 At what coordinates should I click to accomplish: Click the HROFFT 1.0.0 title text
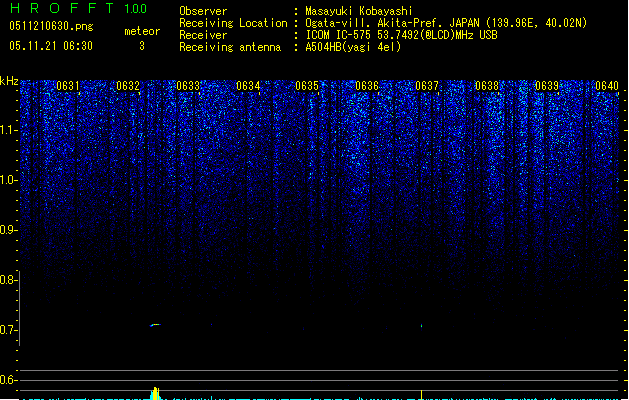[78, 8]
